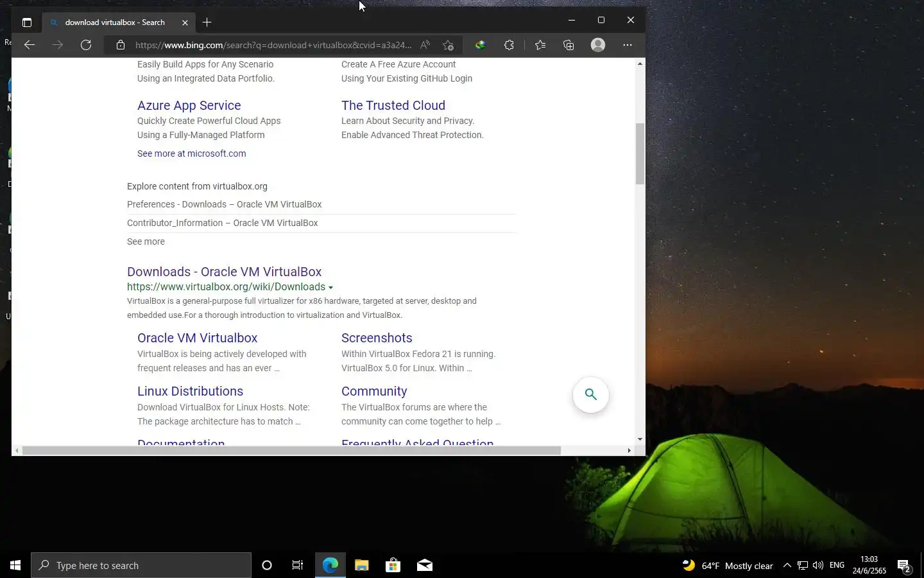This screenshot has width=924, height=578.
Task: Open the Extensions puzzle icon
Action: pos(509,45)
